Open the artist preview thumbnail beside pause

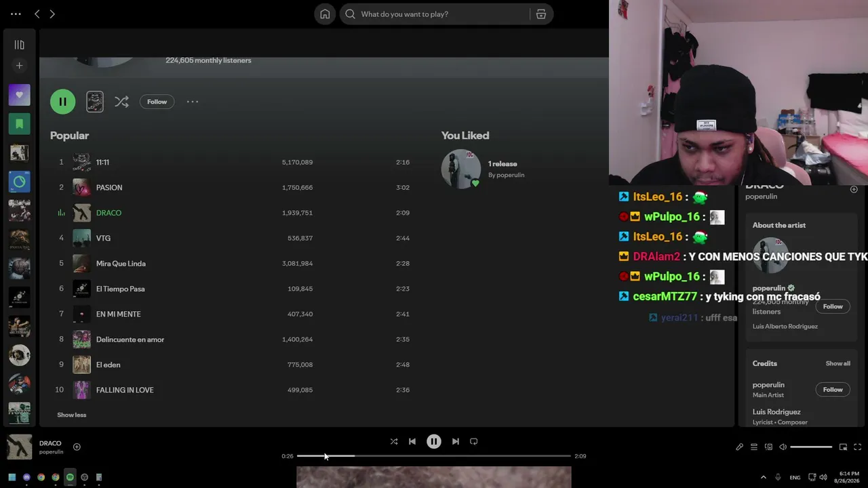95,102
